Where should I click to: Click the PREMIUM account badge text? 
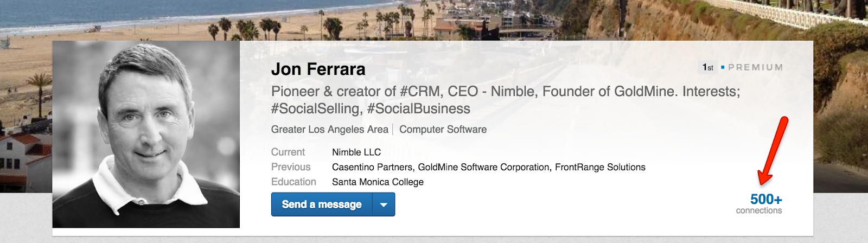tap(755, 67)
